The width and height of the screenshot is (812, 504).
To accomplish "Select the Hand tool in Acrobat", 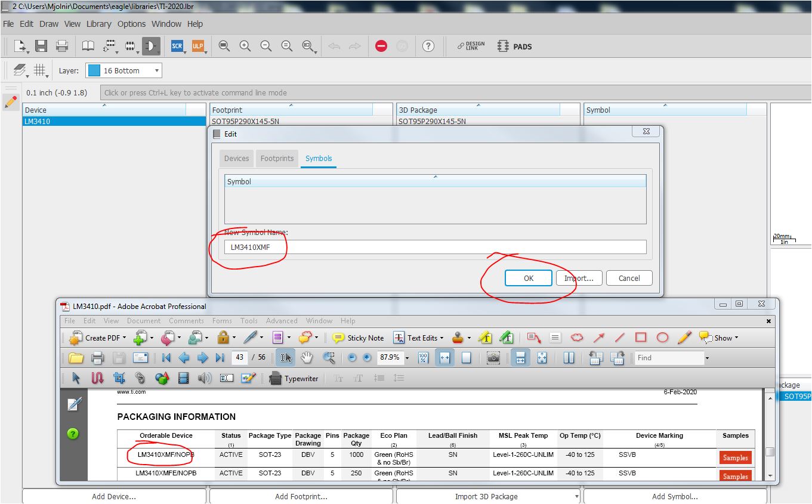I will pyautogui.click(x=307, y=358).
